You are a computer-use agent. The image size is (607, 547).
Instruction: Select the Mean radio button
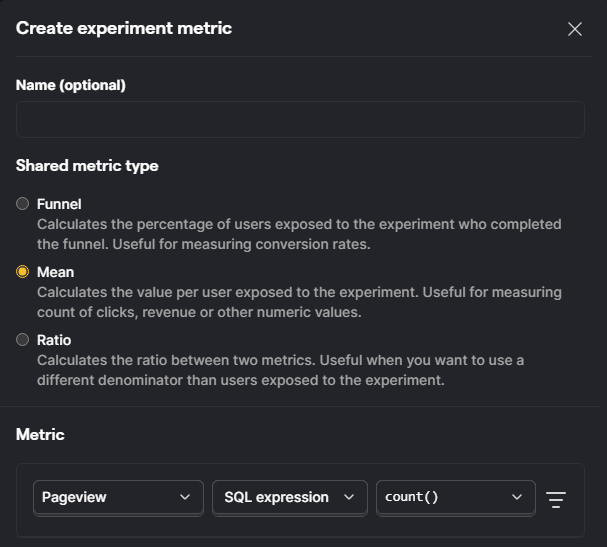pyautogui.click(x=23, y=272)
